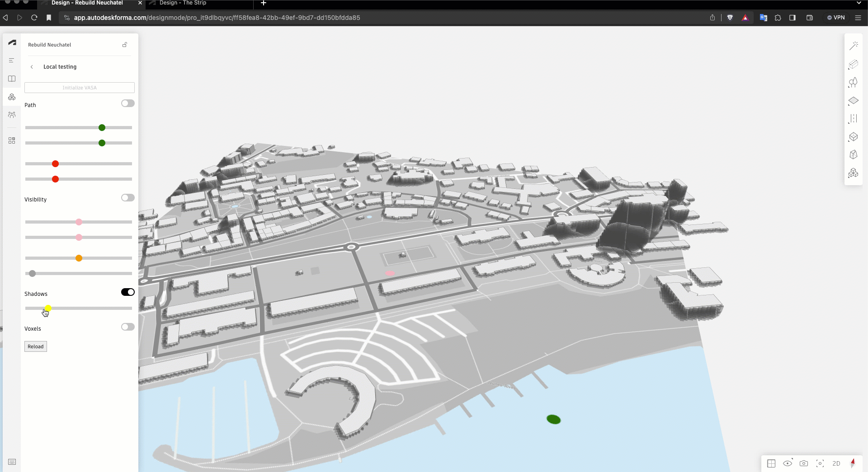Open the library book icon in sidebar
Image resolution: width=868 pixels, height=472 pixels.
12,79
